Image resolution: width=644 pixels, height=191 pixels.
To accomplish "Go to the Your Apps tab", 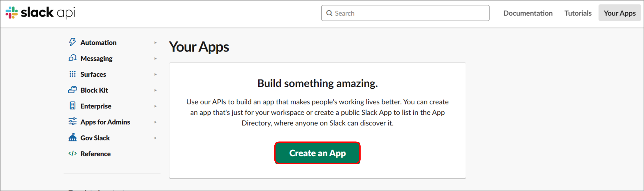I will coord(619,13).
